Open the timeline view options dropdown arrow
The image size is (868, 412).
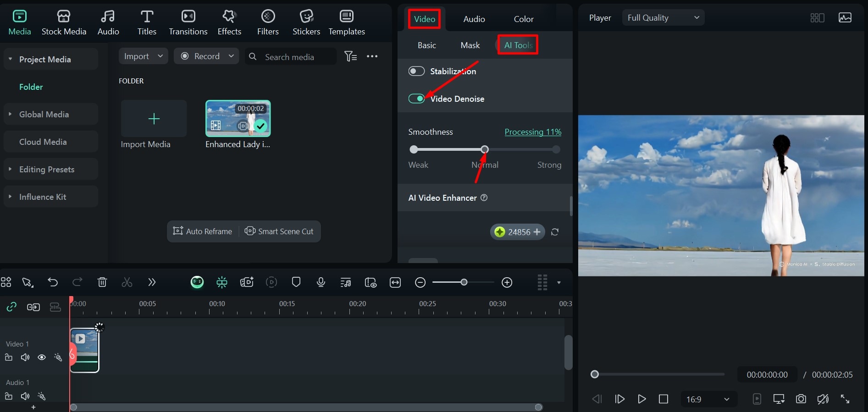click(558, 283)
